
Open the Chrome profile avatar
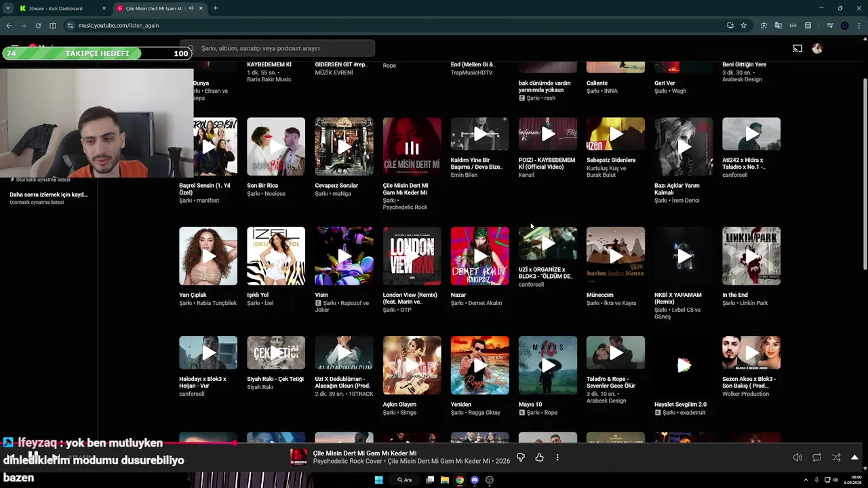(x=844, y=25)
